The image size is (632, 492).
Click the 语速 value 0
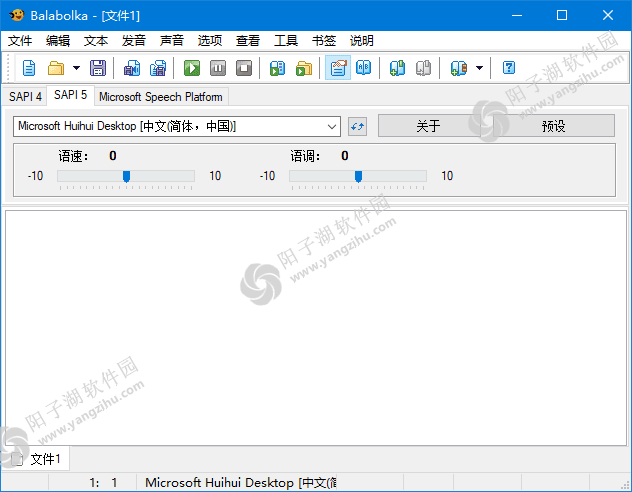pos(113,156)
